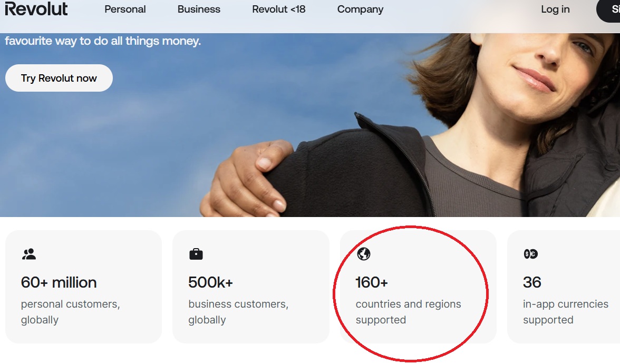The width and height of the screenshot is (620, 364).
Task: Click the business briefcase icon
Action: (x=196, y=254)
